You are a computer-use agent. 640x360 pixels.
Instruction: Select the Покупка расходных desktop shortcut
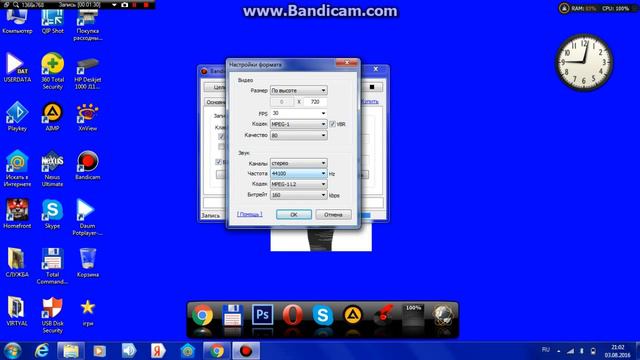click(x=87, y=24)
